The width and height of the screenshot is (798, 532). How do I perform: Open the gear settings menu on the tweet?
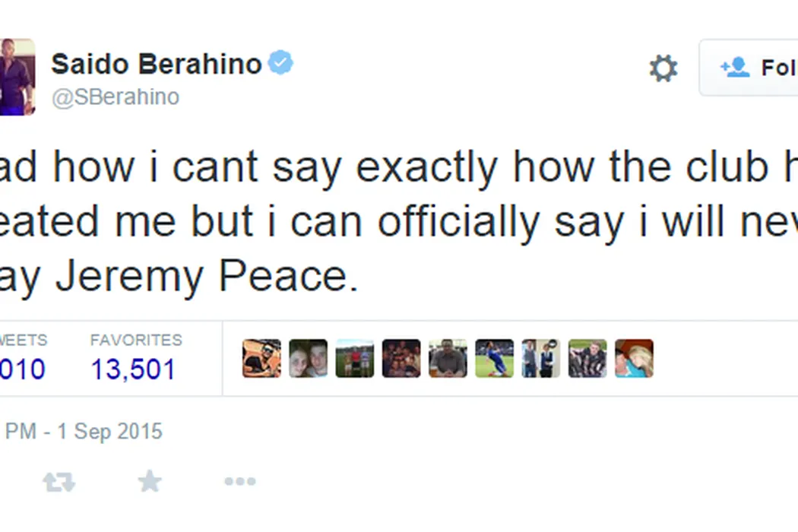(x=663, y=68)
